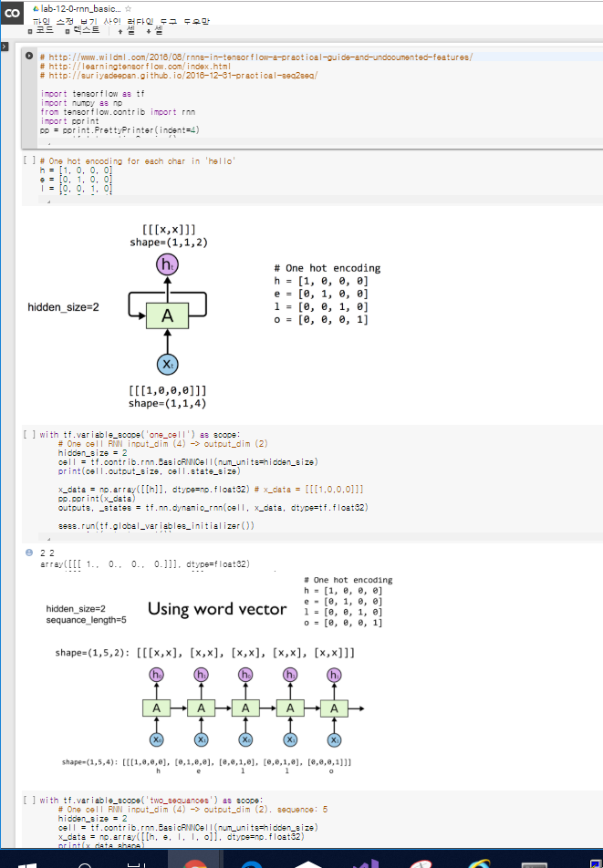
Task: Expand the left sidebar panel arrow
Action: click(5, 46)
